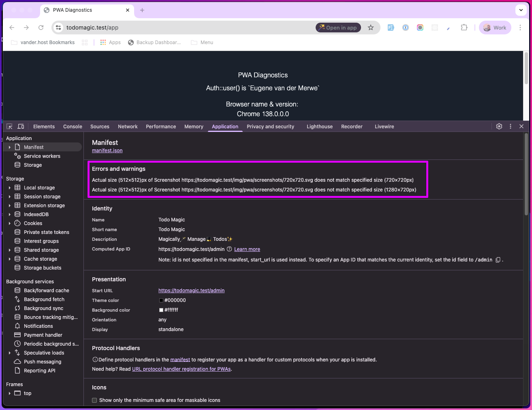Select Interest groups in the sidebar

pyautogui.click(x=41, y=241)
